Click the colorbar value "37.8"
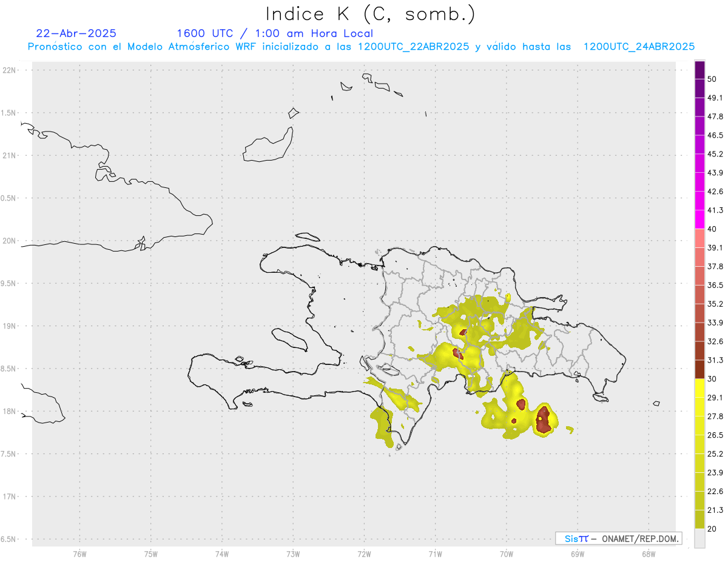 (x=715, y=266)
